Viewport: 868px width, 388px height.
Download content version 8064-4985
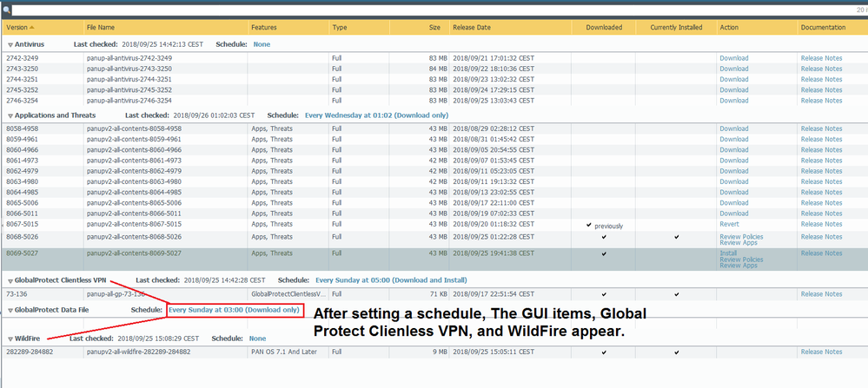pyautogui.click(x=734, y=193)
